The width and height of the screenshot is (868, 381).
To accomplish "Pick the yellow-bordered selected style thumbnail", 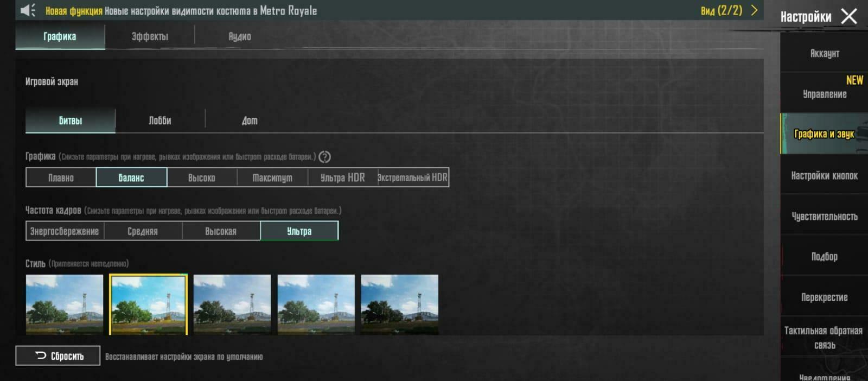I will [x=148, y=304].
